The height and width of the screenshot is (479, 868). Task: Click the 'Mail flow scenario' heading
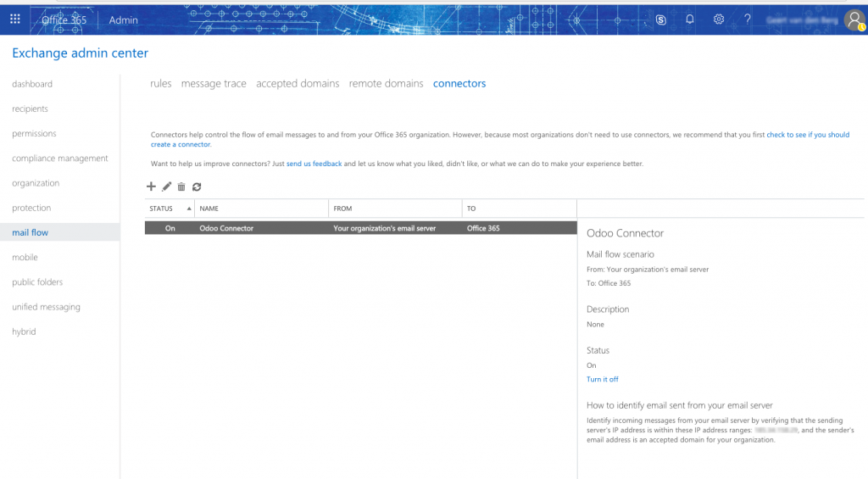click(x=620, y=254)
